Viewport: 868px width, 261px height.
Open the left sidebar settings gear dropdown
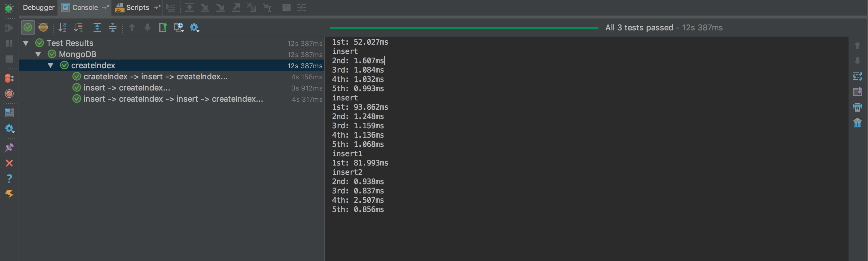pos(9,128)
